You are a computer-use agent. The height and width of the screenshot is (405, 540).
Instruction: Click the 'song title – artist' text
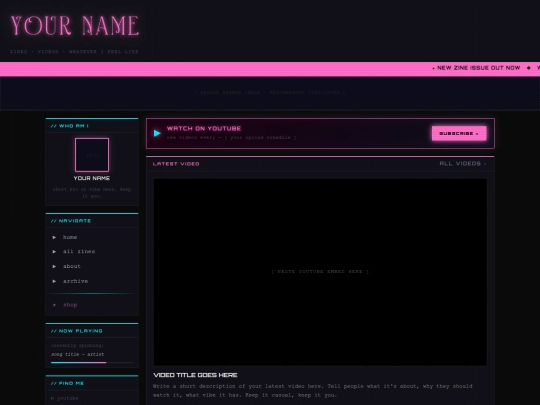pos(77,354)
